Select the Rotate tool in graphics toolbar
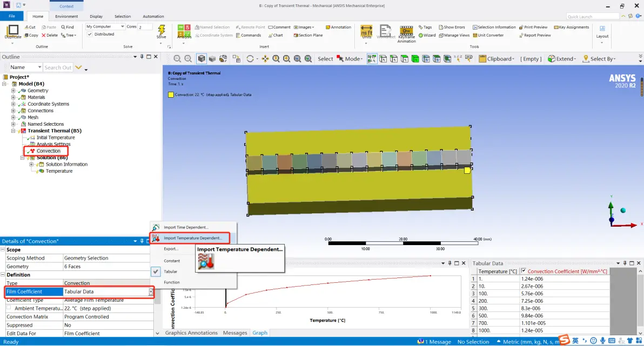This screenshot has width=644, height=346. click(250, 59)
